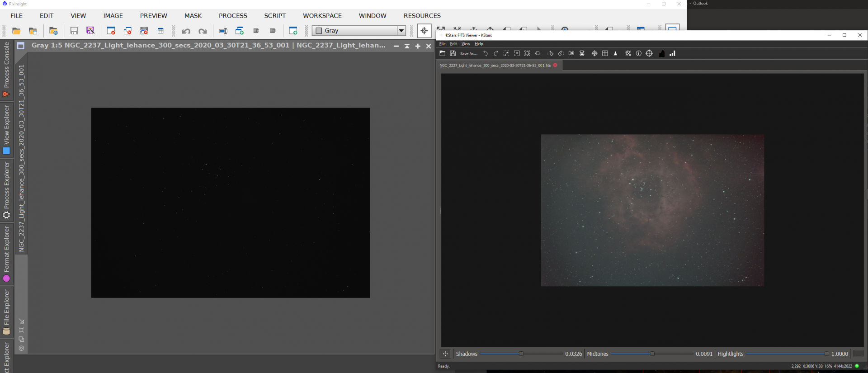This screenshot has width=868, height=373.
Task: Toggle pixel grid icon in FITS Viewer
Action: point(605,53)
